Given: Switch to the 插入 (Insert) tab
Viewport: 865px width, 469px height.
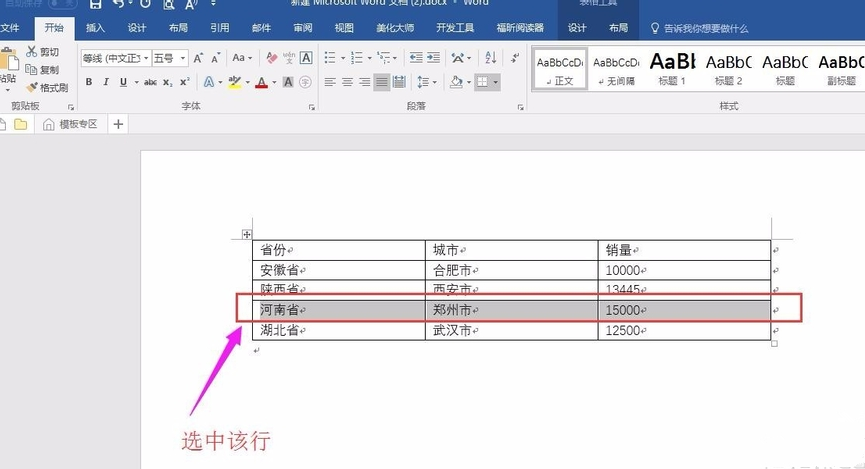Looking at the screenshot, I should point(95,28).
